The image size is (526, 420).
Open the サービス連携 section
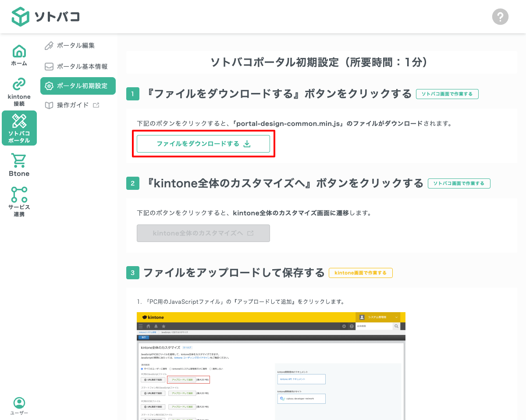point(19,202)
